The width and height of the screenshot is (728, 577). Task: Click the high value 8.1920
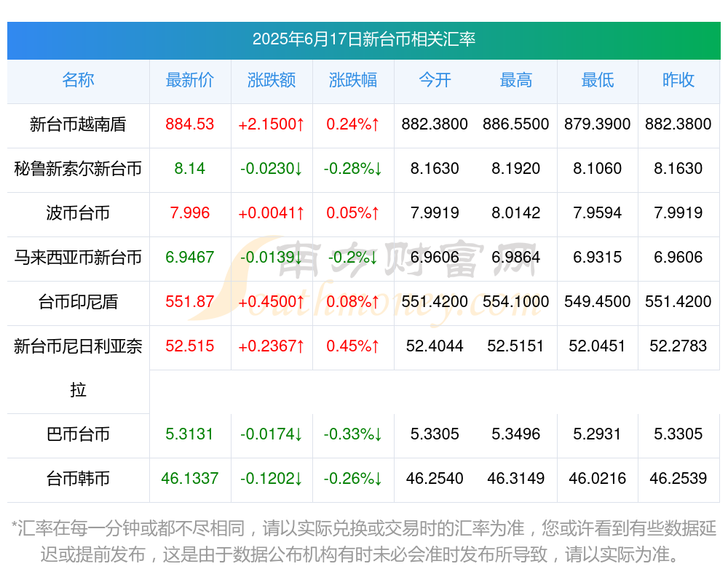[516, 169]
